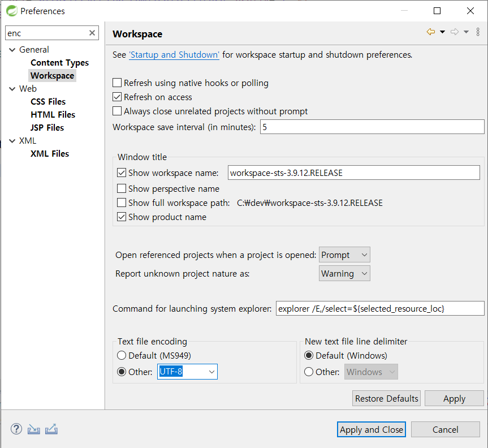Collapse the XML tree node
Viewport: 488px width, 448px height.
[12, 141]
